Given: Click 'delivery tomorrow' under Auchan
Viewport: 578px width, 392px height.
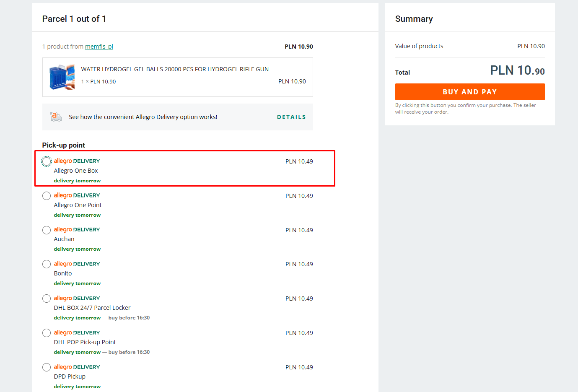Looking at the screenshot, I should click(77, 249).
